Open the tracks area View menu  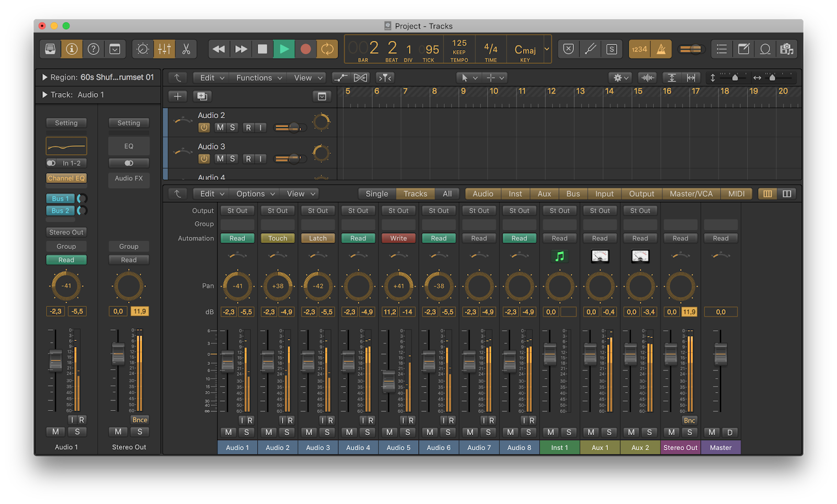[x=307, y=78]
